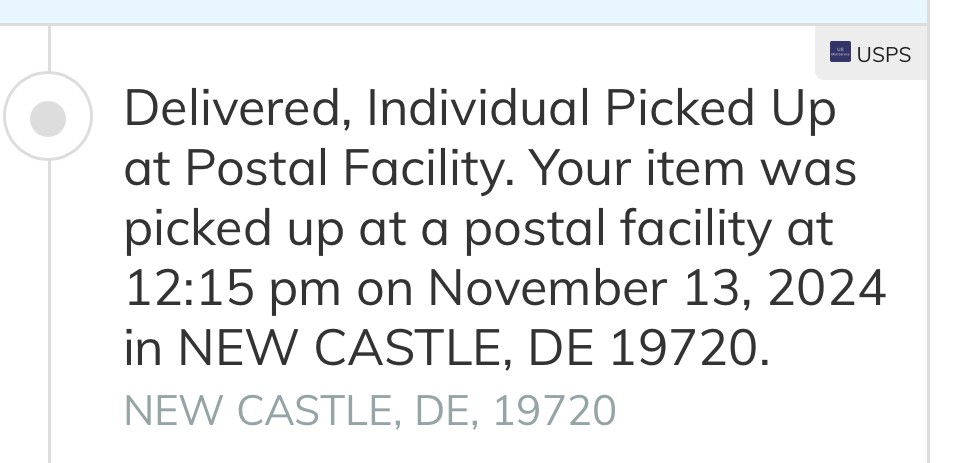Screen dimensions: 975x463
Task: Click the timeline line above the marker
Action: (x=50, y=48)
